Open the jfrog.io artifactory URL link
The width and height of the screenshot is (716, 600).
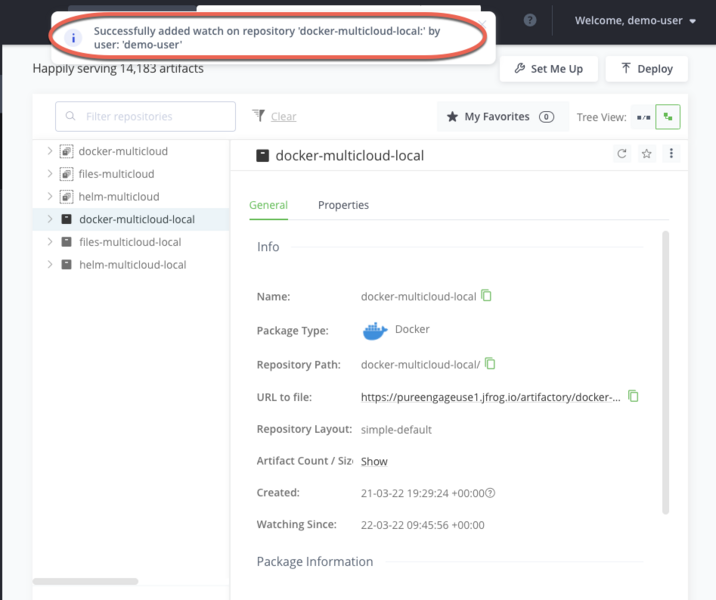[490, 397]
